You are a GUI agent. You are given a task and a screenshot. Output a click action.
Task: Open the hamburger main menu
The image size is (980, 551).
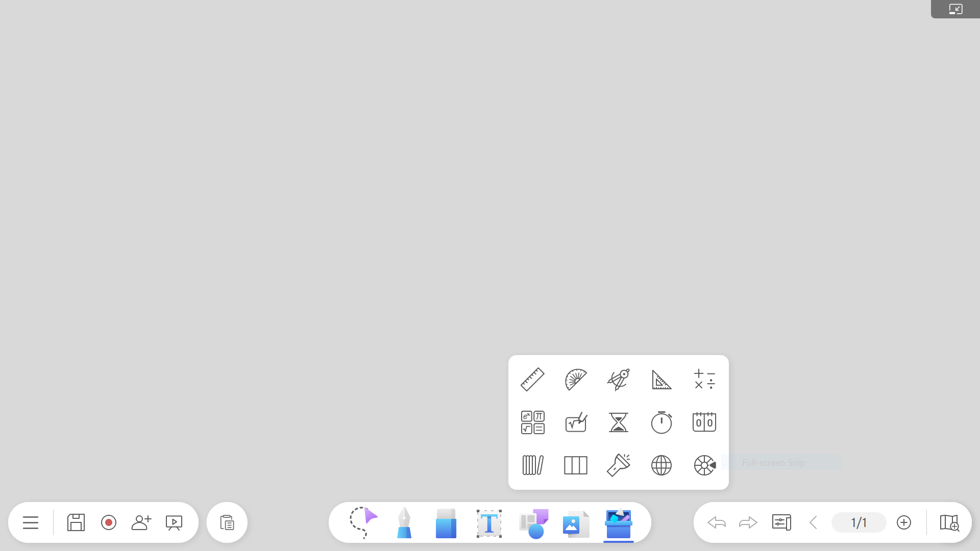tap(31, 522)
